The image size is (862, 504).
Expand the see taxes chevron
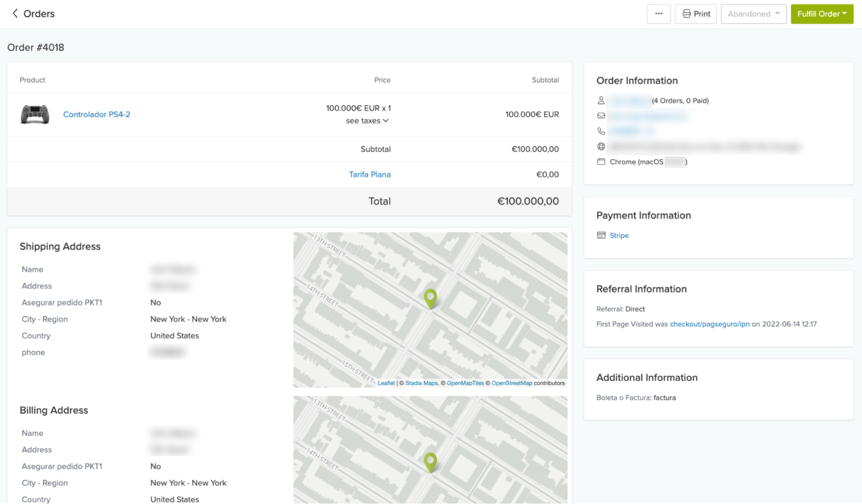[386, 121]
